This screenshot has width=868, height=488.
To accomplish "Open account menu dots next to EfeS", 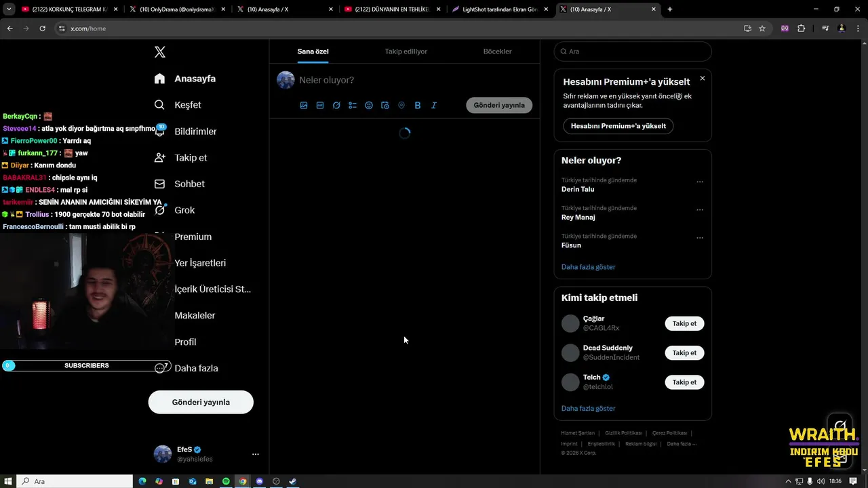I will [256, 454].
